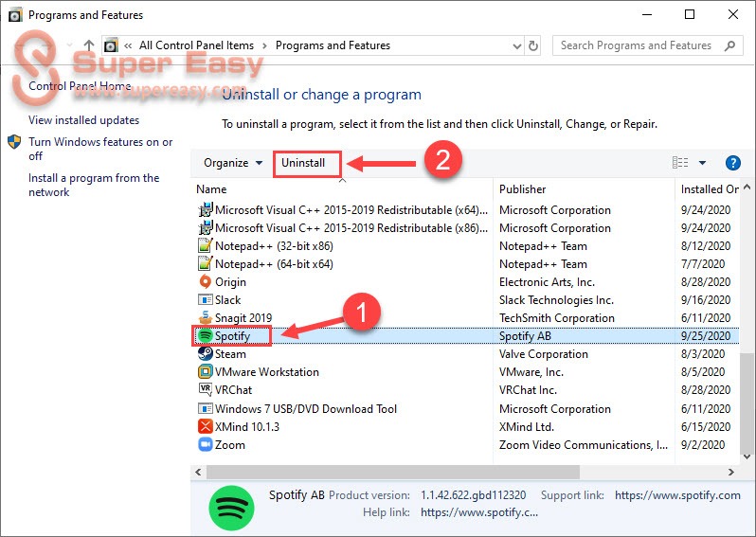756x537 pixels.
Task: Click the vertical scrollbar up arrow
Action: coord(747,187)
